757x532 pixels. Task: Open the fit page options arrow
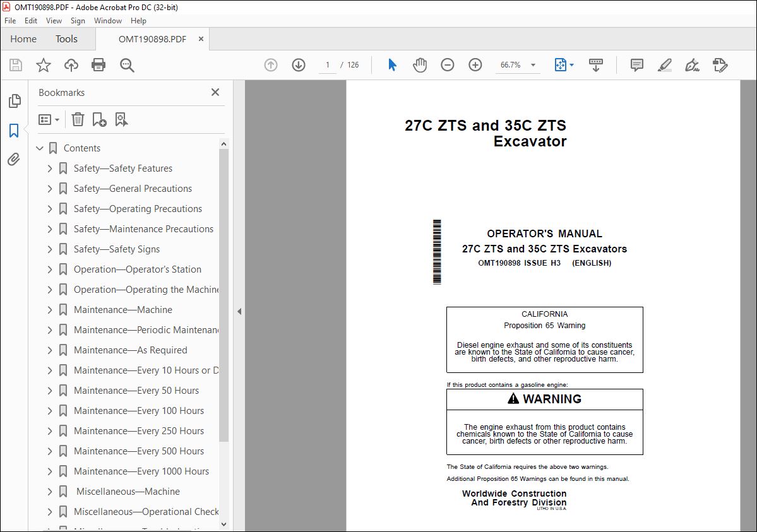pos(571,65)
